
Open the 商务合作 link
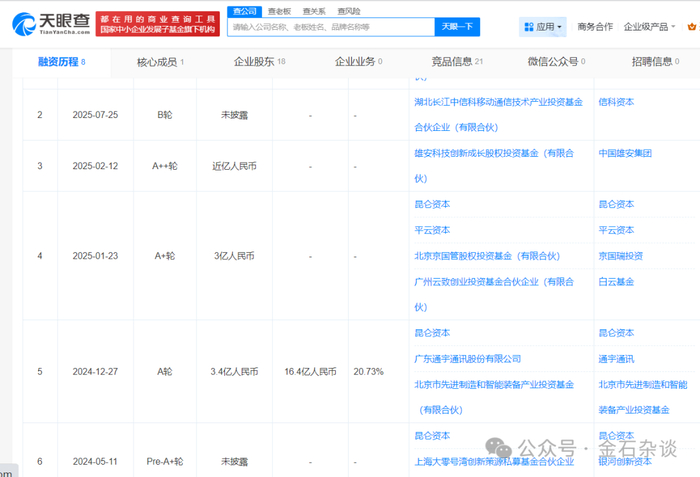click(595, 27)
